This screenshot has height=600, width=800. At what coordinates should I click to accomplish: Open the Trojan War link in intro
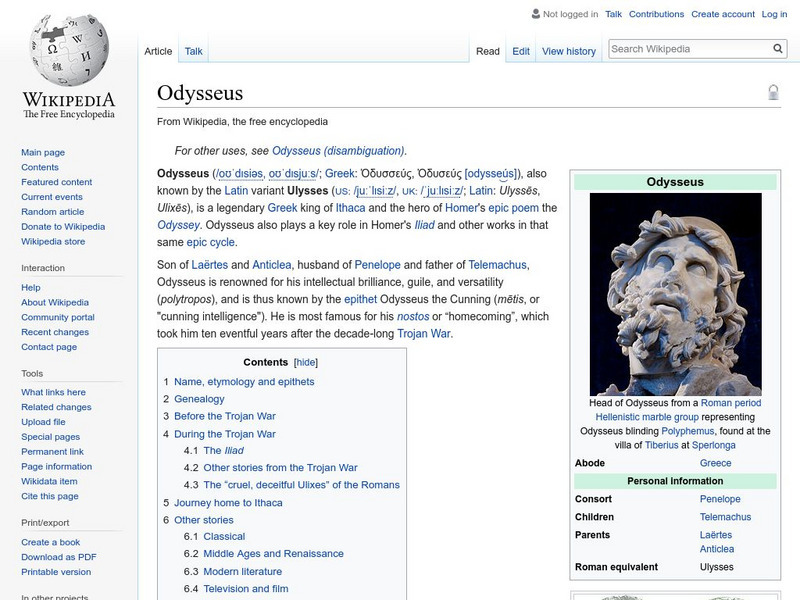point(423,334)
